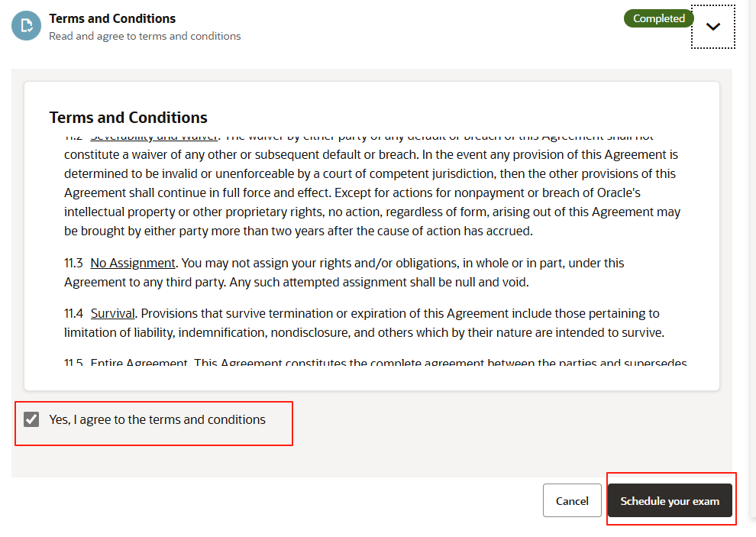Click the Terms and Conditions section title
Image resolution: width=756 pixels, height=537 pixels.
(112, 18)
